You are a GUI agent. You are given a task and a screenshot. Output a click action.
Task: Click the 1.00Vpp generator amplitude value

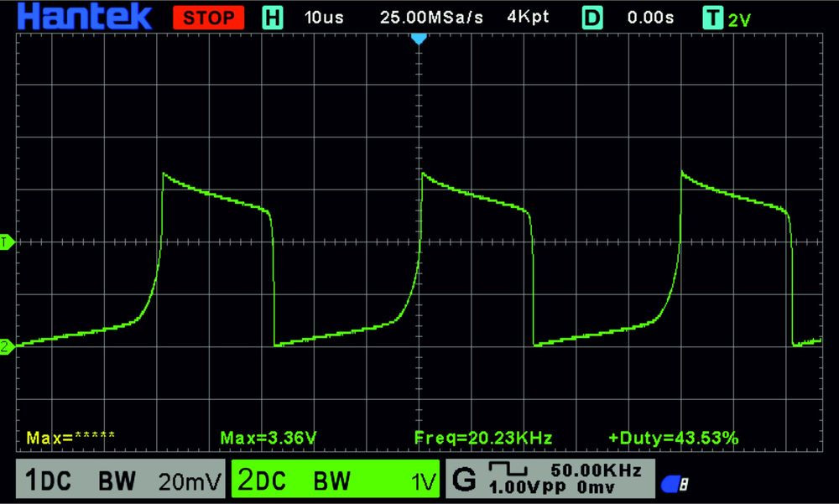point(528,487)
